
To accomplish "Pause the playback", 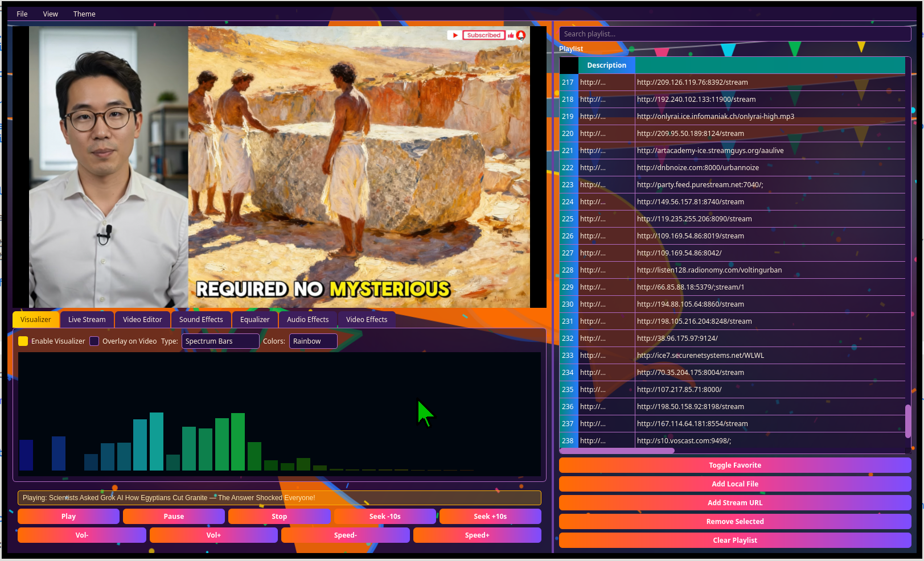I will (x=174, y=517).
